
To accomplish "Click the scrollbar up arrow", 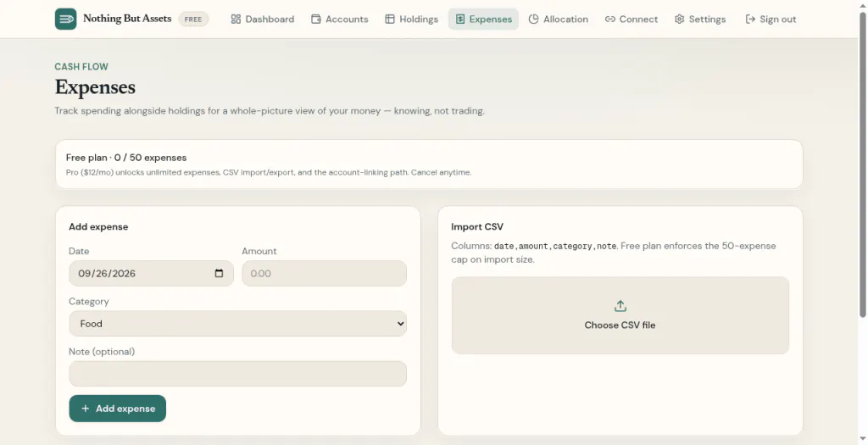I will point(862,5).
